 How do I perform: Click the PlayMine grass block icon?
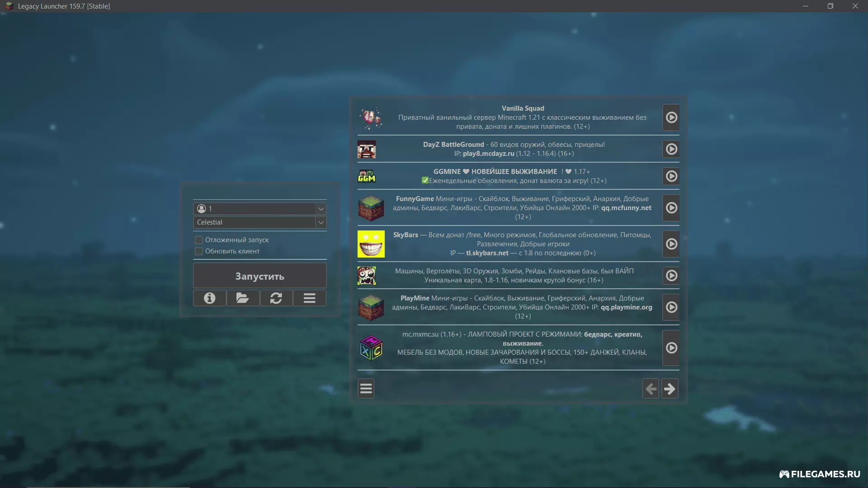click(371, 307)
